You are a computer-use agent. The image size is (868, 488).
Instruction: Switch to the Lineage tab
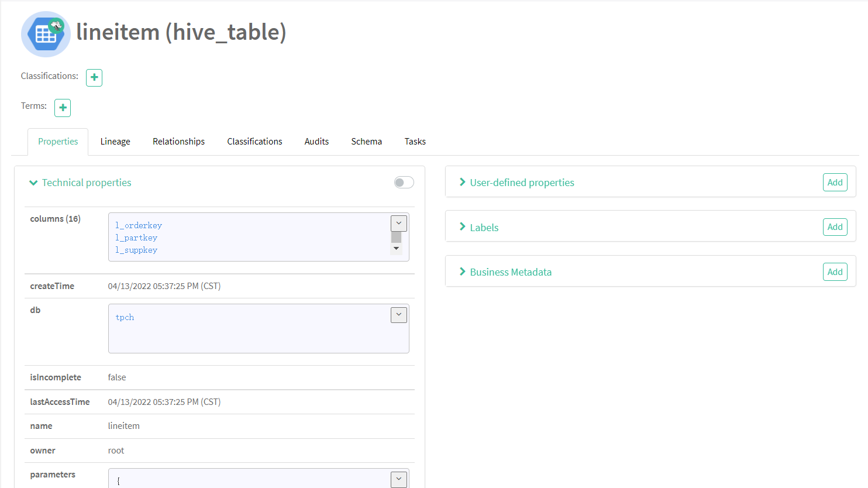115,141
